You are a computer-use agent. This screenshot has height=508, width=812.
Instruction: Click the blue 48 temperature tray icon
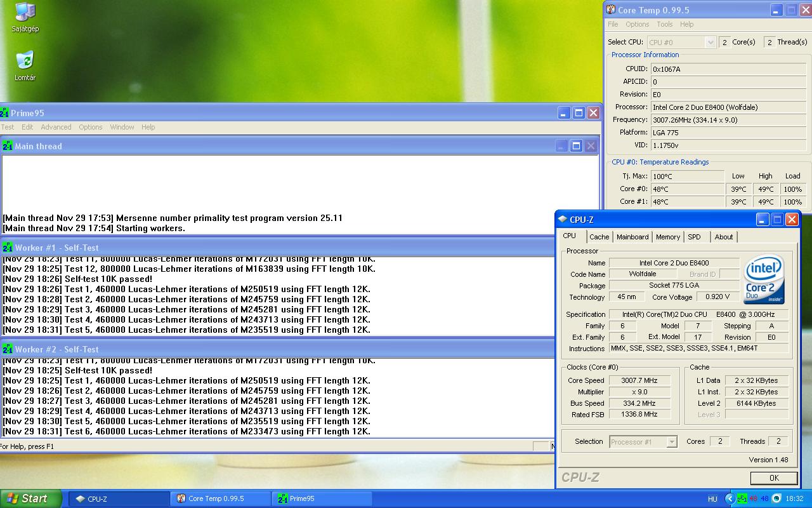coord(764,498)
